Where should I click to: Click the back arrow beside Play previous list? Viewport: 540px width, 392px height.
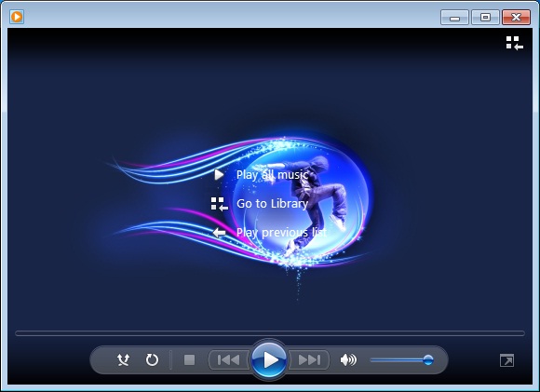[220, 233]
